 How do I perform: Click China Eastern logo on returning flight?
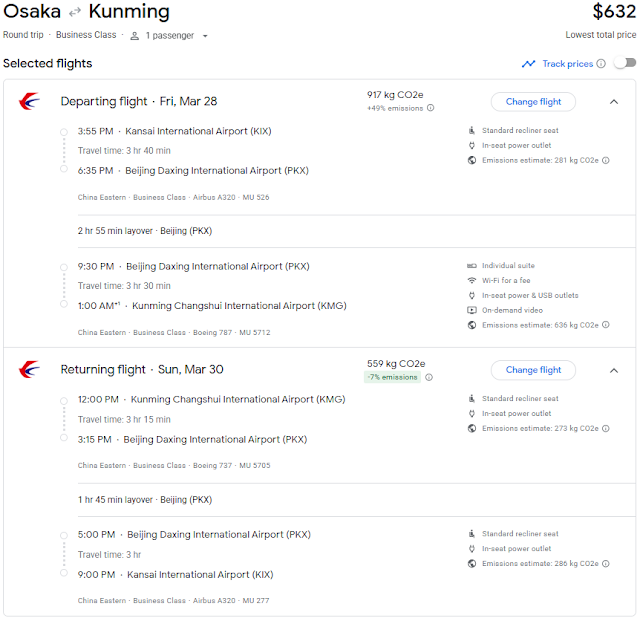coord(29,369)
